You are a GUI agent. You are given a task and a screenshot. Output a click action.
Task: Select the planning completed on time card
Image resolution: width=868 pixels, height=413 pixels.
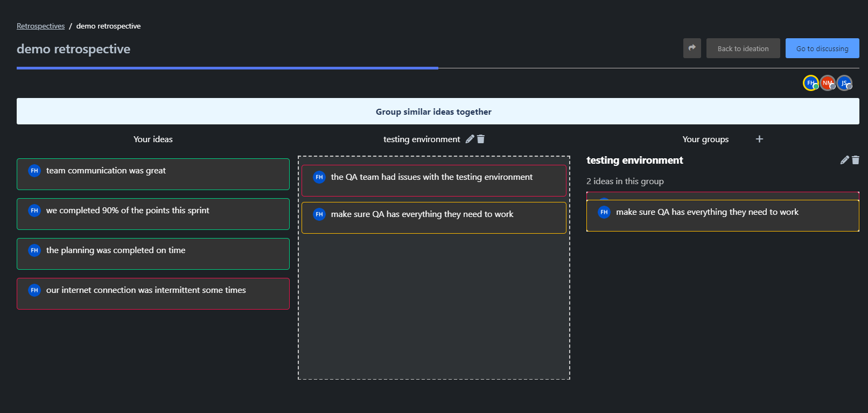click(153, 254)
